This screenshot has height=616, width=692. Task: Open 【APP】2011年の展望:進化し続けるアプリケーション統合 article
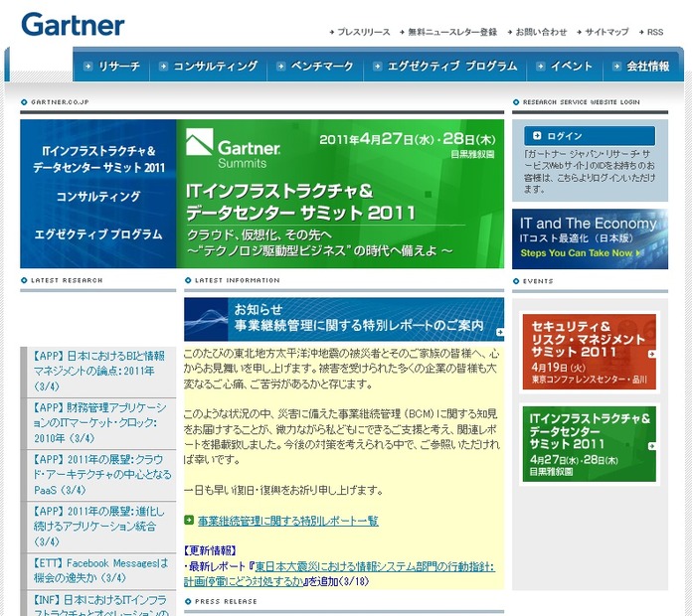pos(98,526)
